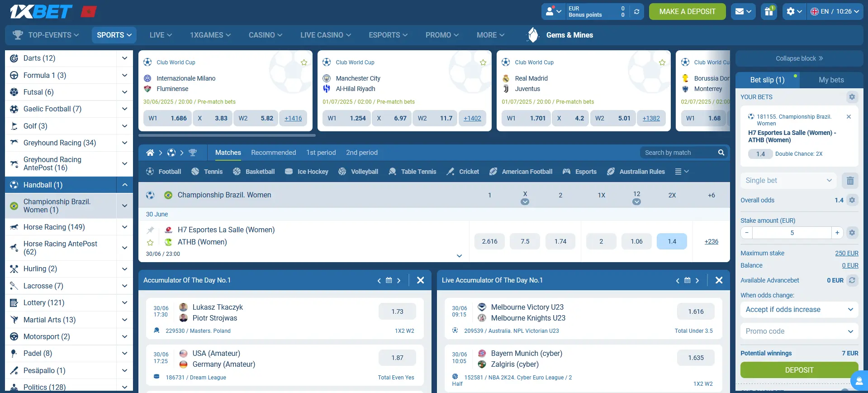Expand Horse Racing (149) in sidebar

(124, 227)
